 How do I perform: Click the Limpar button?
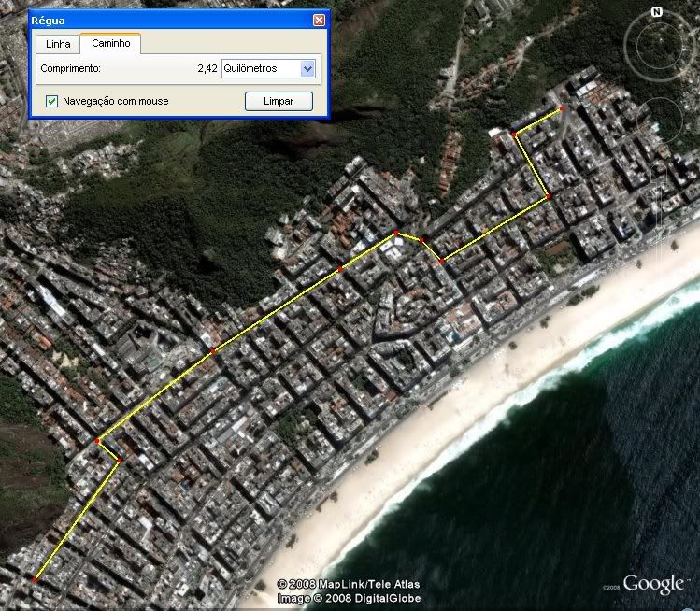click(x=279, y=101)
